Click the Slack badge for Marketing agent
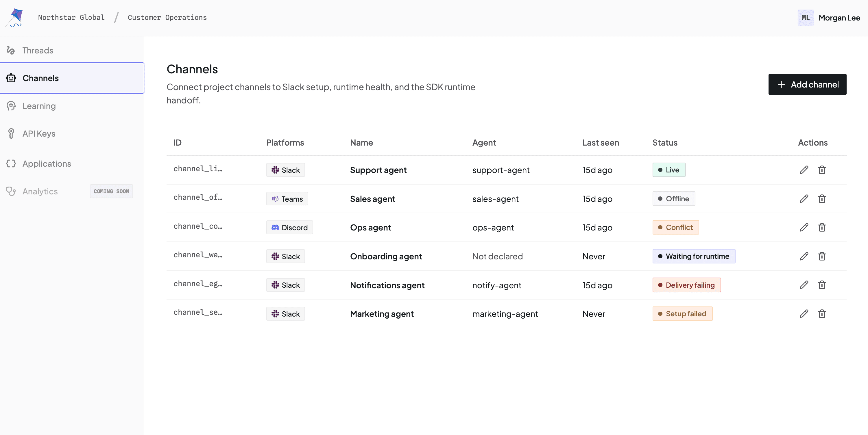 [x=285, y=314]
